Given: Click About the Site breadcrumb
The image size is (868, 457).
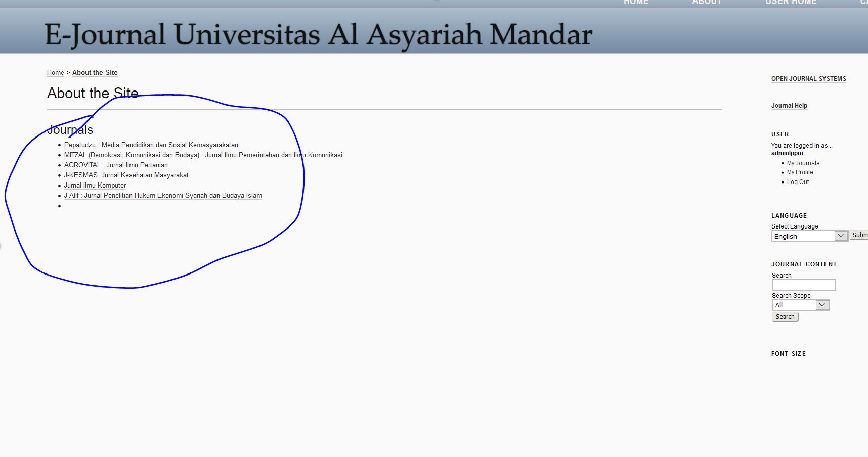Looking at the screenshot, I should pyautogui.click(x=95, y=73).
